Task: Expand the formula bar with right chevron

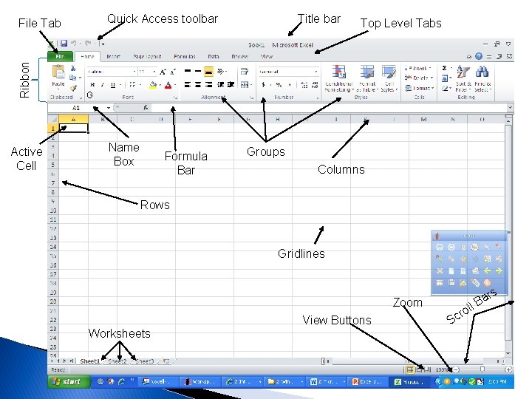Action: point(510,108)
